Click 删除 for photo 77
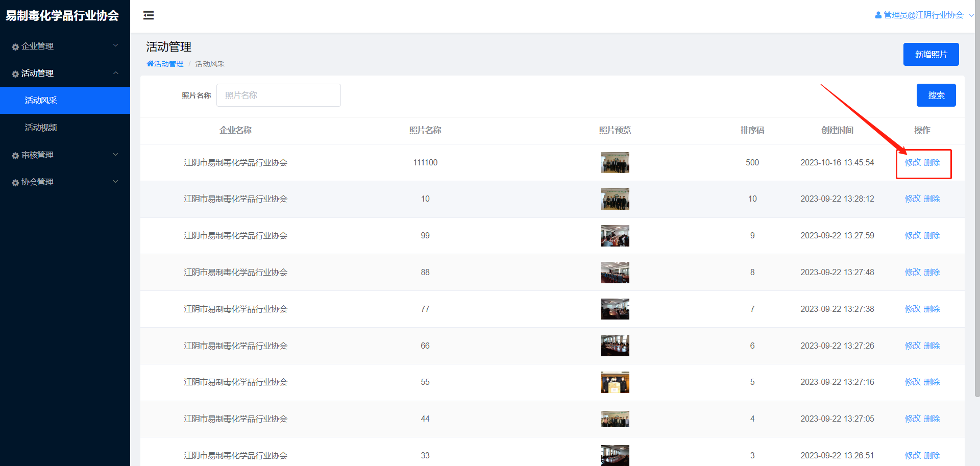The image size is (980, 466). 932,309
